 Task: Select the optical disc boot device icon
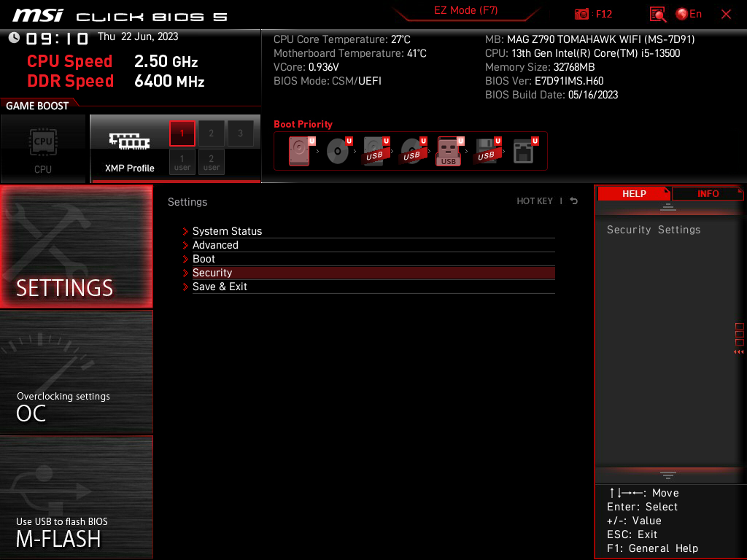pos(338,151)
